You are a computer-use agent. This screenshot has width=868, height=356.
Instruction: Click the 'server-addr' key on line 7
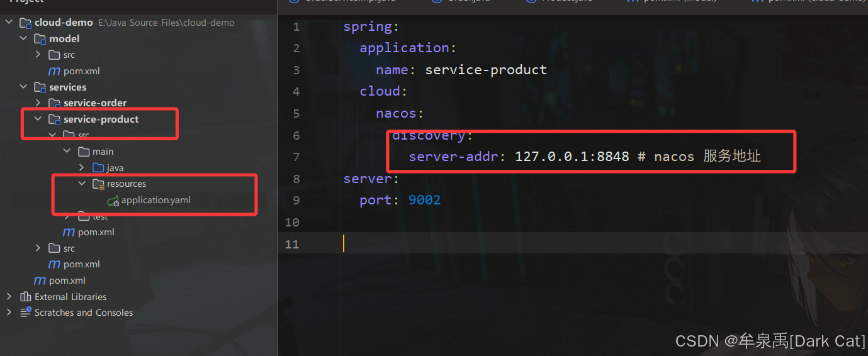pyautogui.click(x=453, y=157)
